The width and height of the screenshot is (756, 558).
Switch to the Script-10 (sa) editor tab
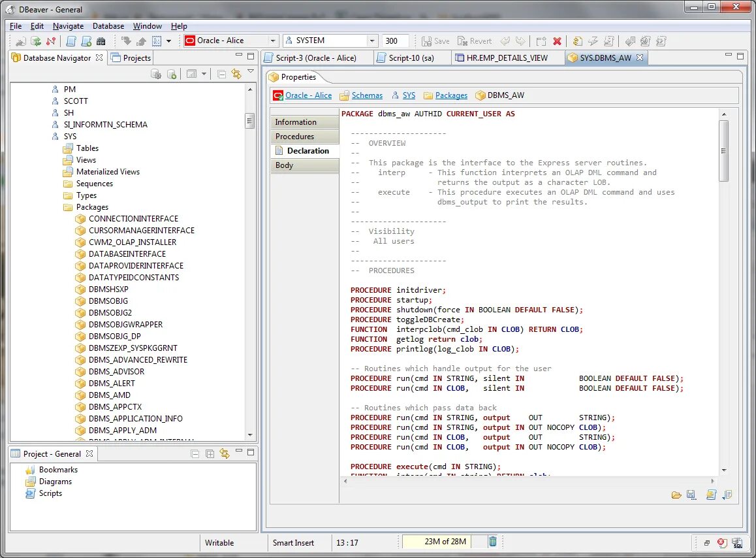tap(411, 58)
